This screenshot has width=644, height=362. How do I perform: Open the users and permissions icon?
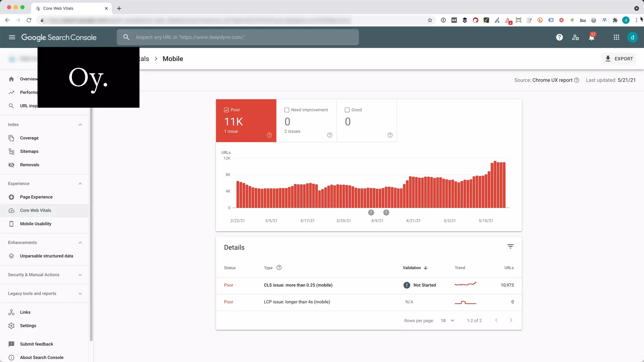coord(575,37)
